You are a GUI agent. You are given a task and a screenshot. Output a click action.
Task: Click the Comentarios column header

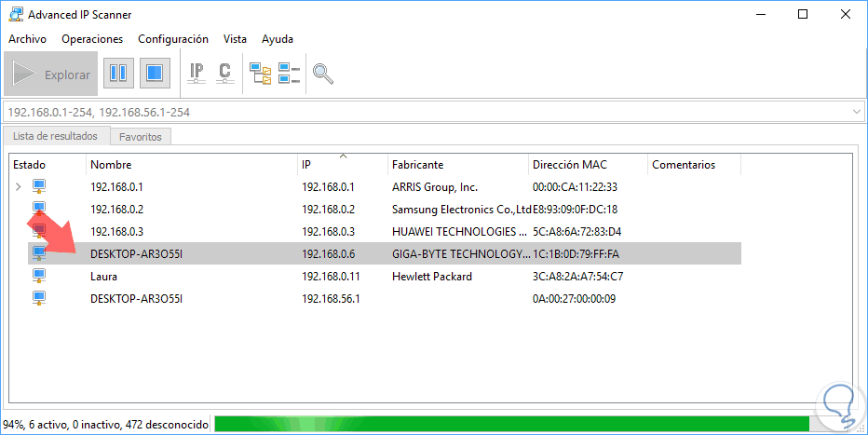[694, 165]
